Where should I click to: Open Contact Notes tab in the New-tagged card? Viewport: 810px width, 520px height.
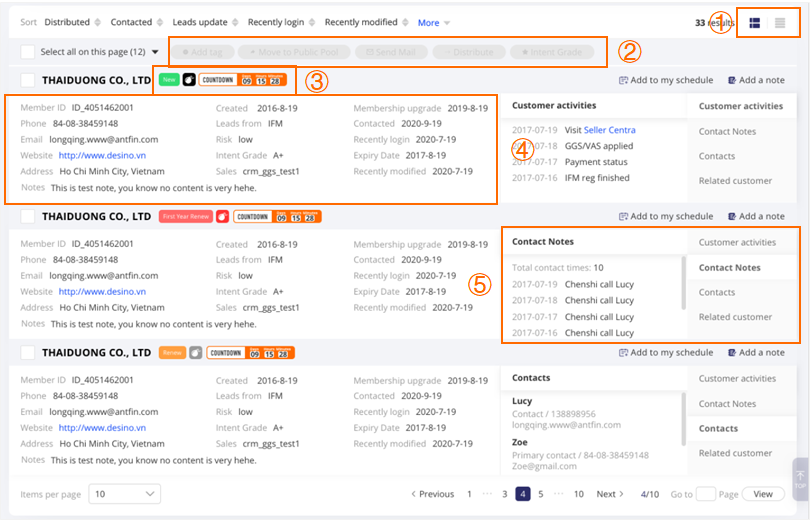coord(727,132)
